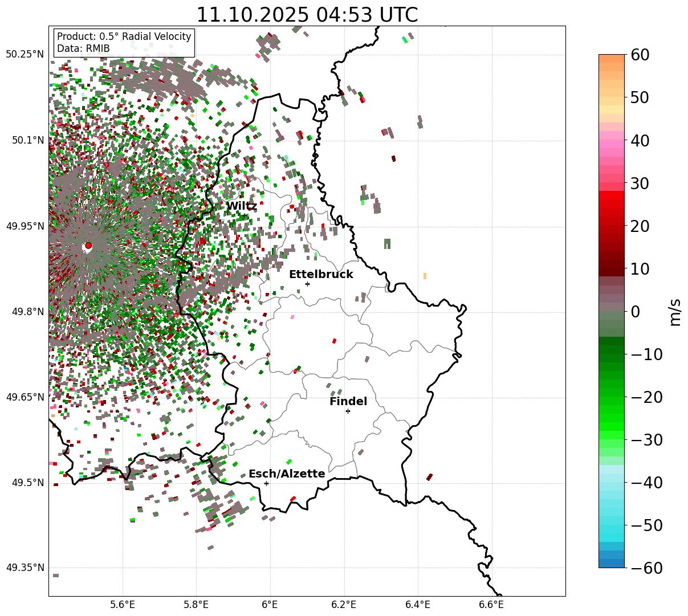Click the gray colorbar segment at 0
This screenshot has height=616, width=688.
tap(612, 308)
